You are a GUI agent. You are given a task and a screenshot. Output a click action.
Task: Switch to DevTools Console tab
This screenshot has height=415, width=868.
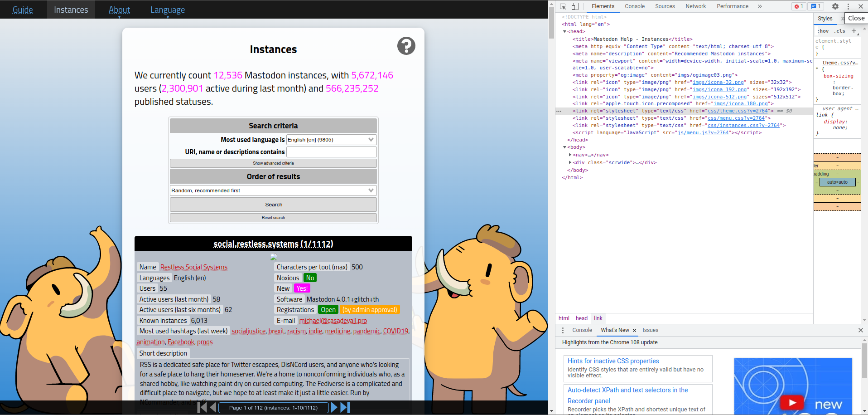pos(634,6)
